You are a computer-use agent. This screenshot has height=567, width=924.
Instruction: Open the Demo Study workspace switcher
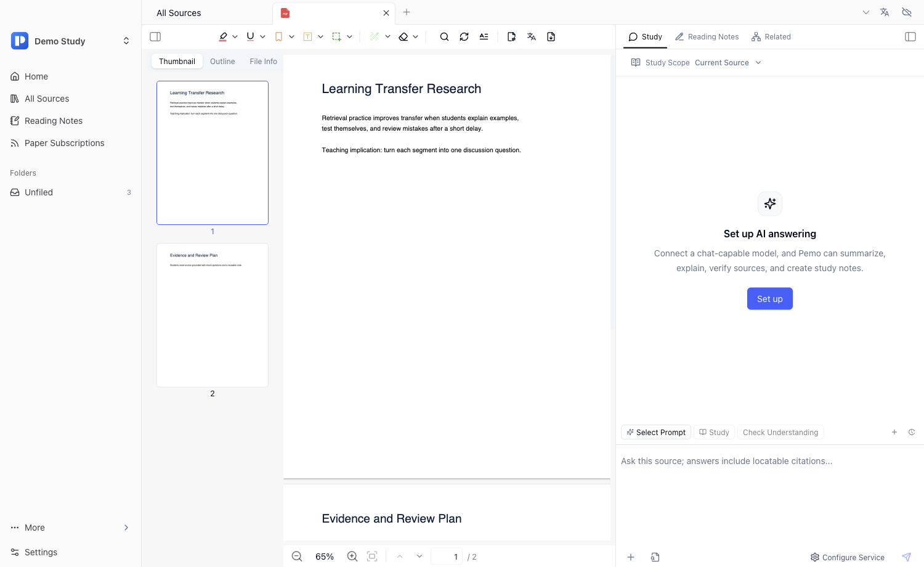(x=70, y=41)
